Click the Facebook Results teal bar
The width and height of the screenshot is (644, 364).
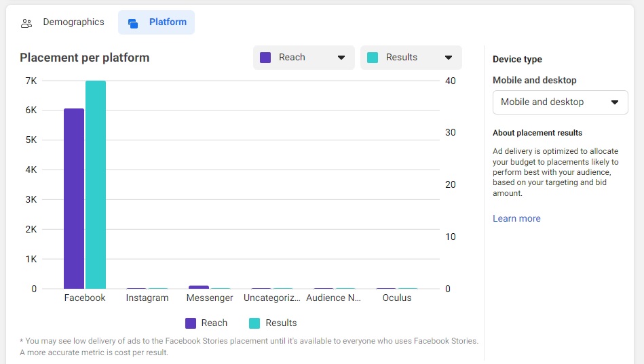(96, 184)
